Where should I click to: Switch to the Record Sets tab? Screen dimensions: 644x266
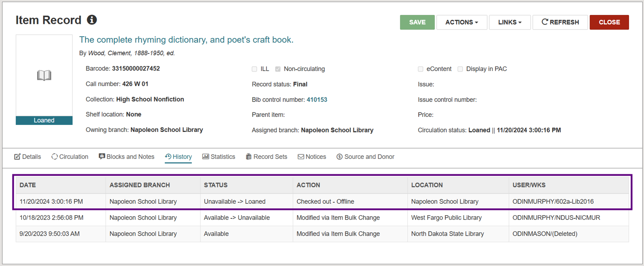pos(266,156)
